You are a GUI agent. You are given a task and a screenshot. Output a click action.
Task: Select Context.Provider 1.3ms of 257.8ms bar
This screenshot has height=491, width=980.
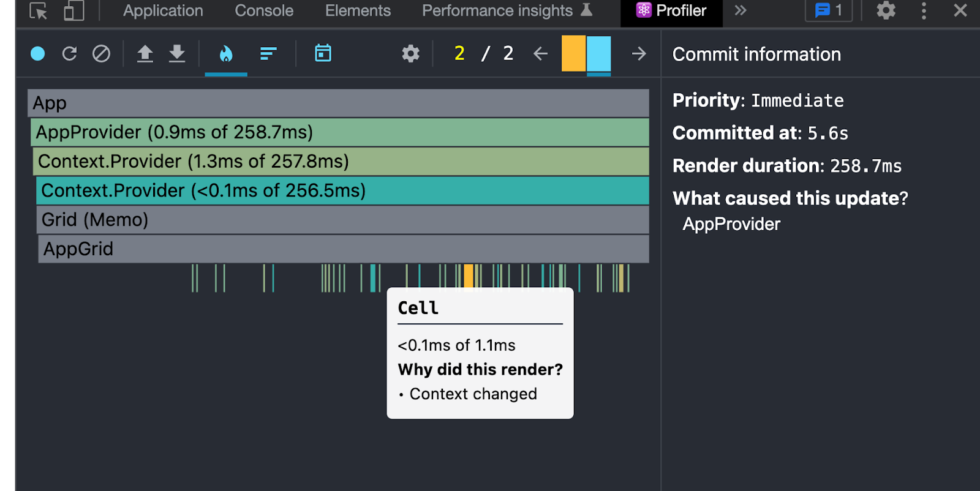tap(341, 162)
